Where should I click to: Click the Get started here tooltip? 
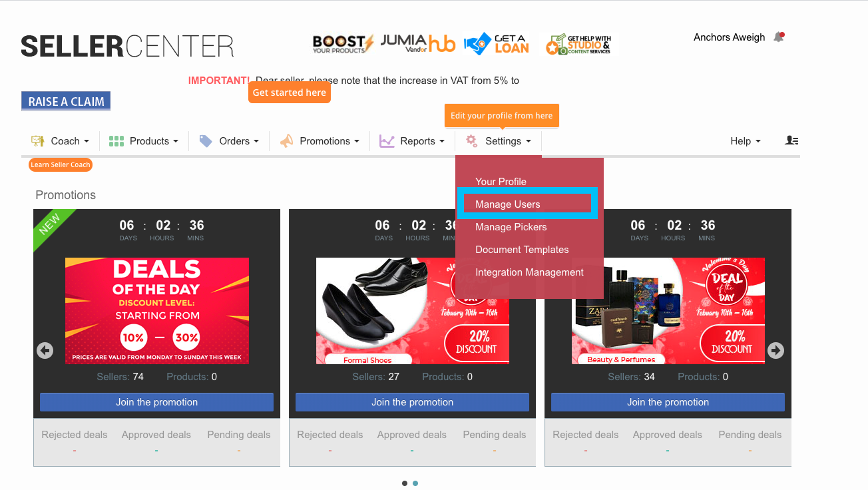(290, 93)
